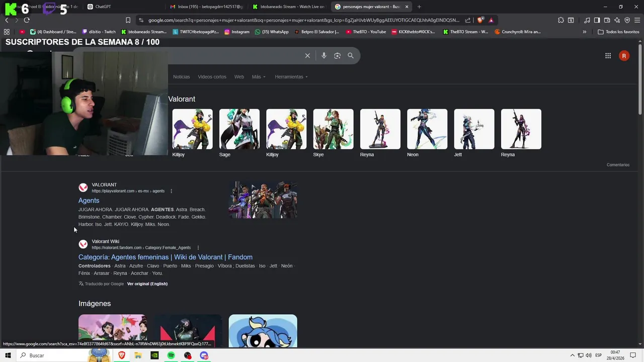Viewport: 644px width, 362px height.
Task: Open Spotify from the taskbar
Action: pyautogui.click(x=171, y=355)
